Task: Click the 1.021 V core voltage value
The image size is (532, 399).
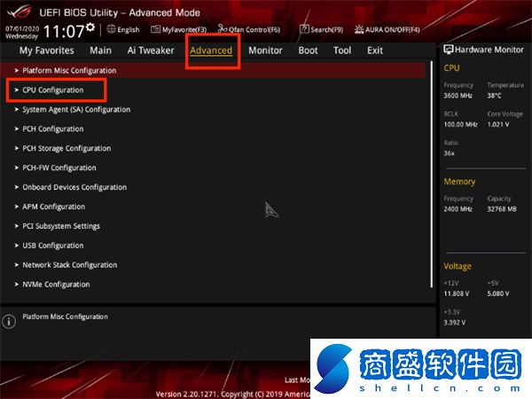Action: coord(498,124)
